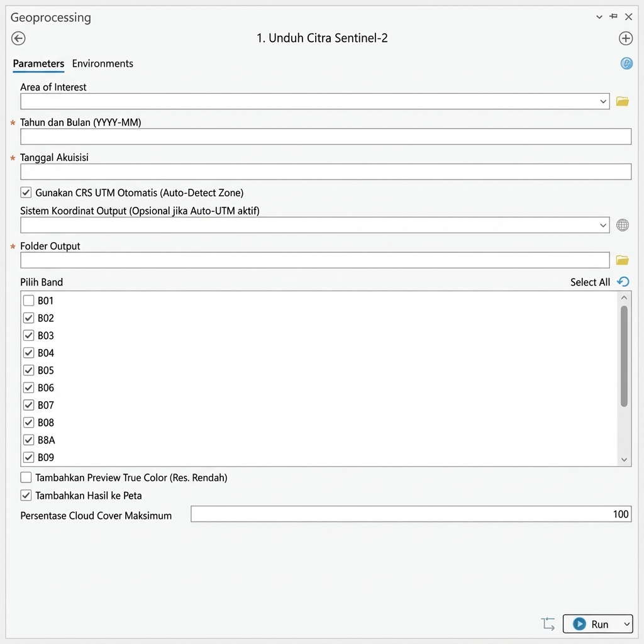Click the band list scrollbar thumb
The height and width of the screenshot is (644, 644).
pos(624,356)
